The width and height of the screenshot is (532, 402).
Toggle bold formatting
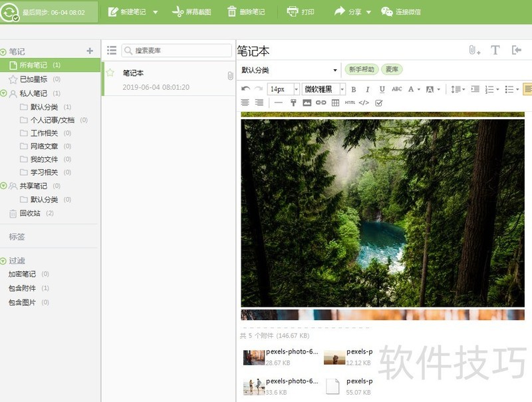coord(354,89)
